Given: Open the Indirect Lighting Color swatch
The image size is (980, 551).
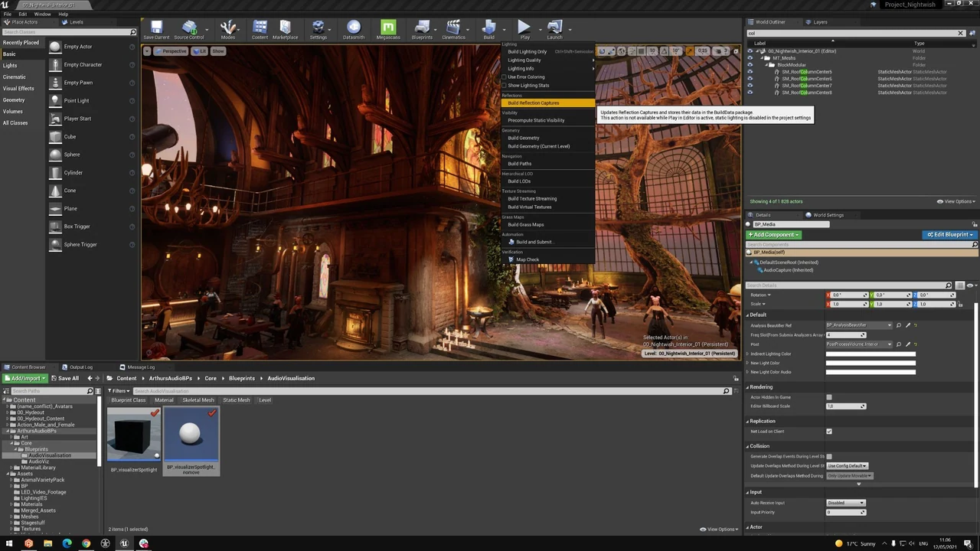Looking at the screenshot, I should click(871, 354).
